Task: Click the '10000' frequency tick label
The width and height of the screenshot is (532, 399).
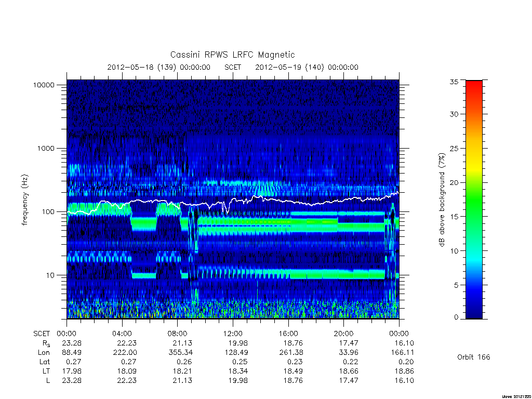Action: pyautogui.click(x=44, y=85)
